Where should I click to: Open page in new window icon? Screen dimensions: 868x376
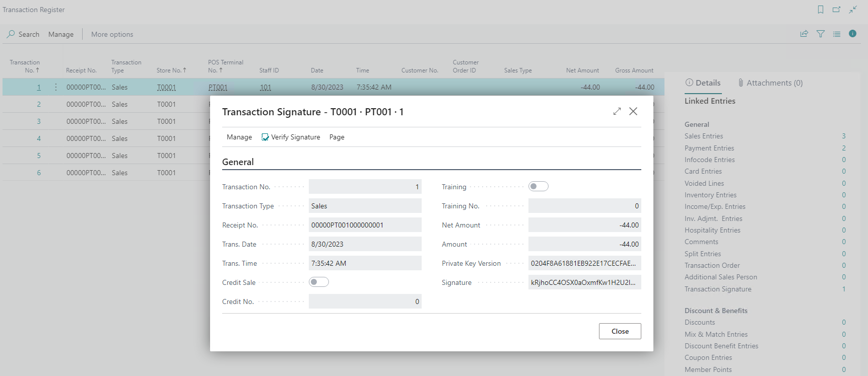coord(837,10)
